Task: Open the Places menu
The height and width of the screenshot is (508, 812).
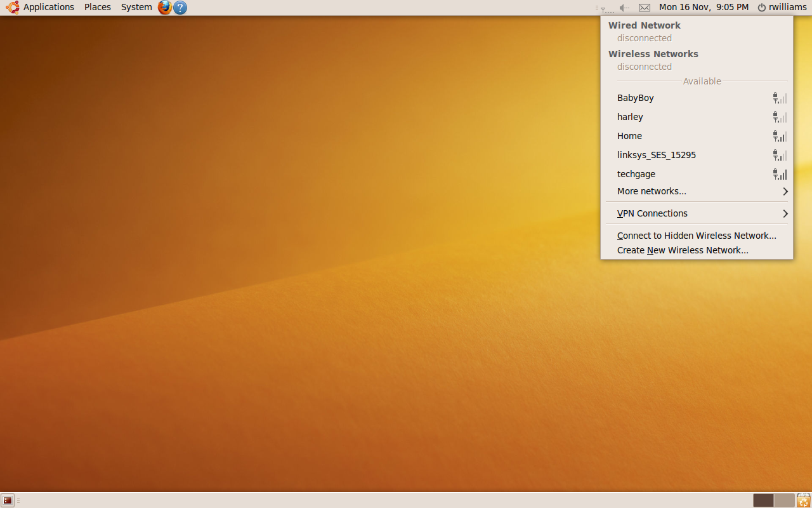Action: (98, 7)
